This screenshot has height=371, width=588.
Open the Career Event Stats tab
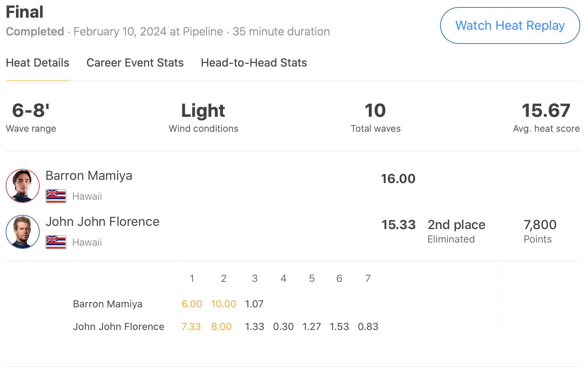pyautogui.click(x=135, y=63)
